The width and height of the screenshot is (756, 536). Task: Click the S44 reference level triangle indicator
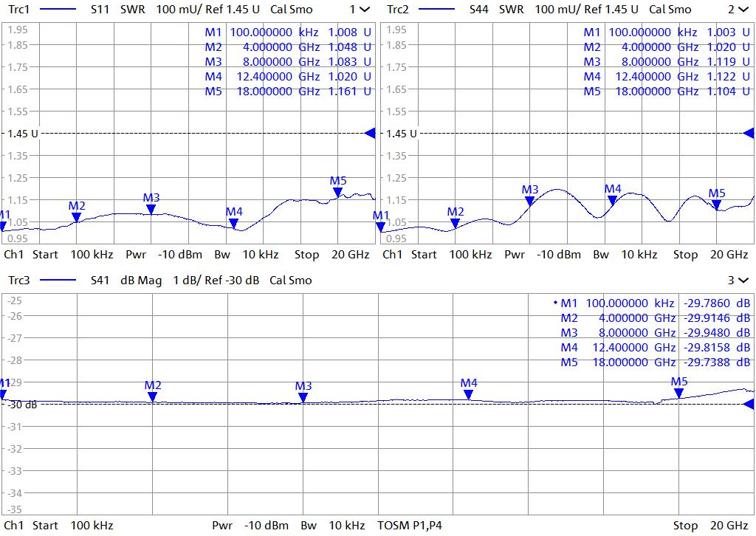click(749, 133)
